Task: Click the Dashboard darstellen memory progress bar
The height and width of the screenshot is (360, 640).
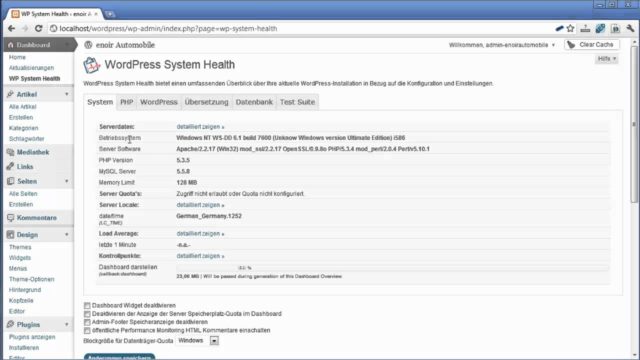Action: [392, 268]
